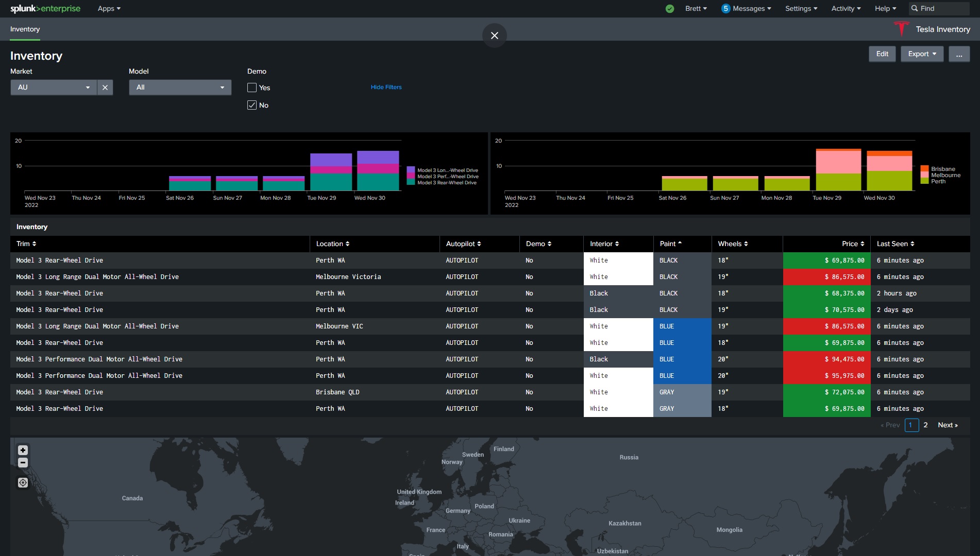Expand the Messages menu
Screen dimensions: 980x556
coord(752,9)
